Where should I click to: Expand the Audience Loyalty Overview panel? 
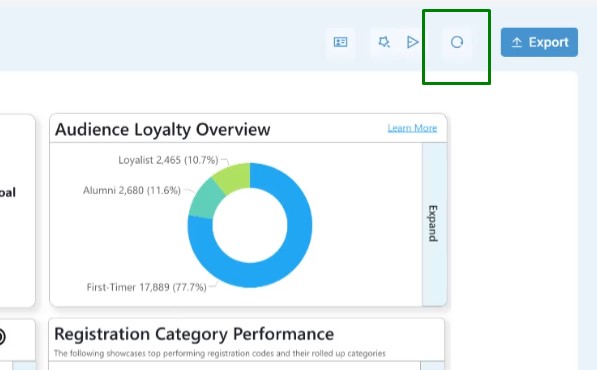pyautogui.click(x=434, y=224)
